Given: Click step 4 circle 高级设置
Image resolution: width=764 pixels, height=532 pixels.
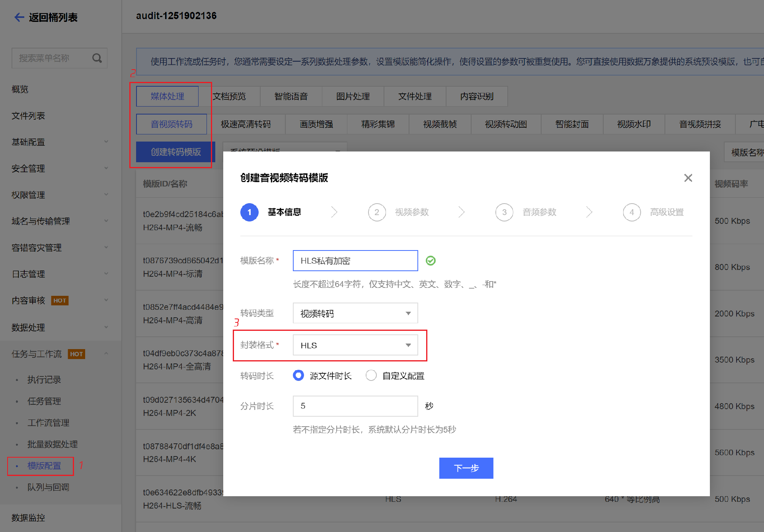Looking at the screenshot, I should pyautogui.click(x=631, y=212).
